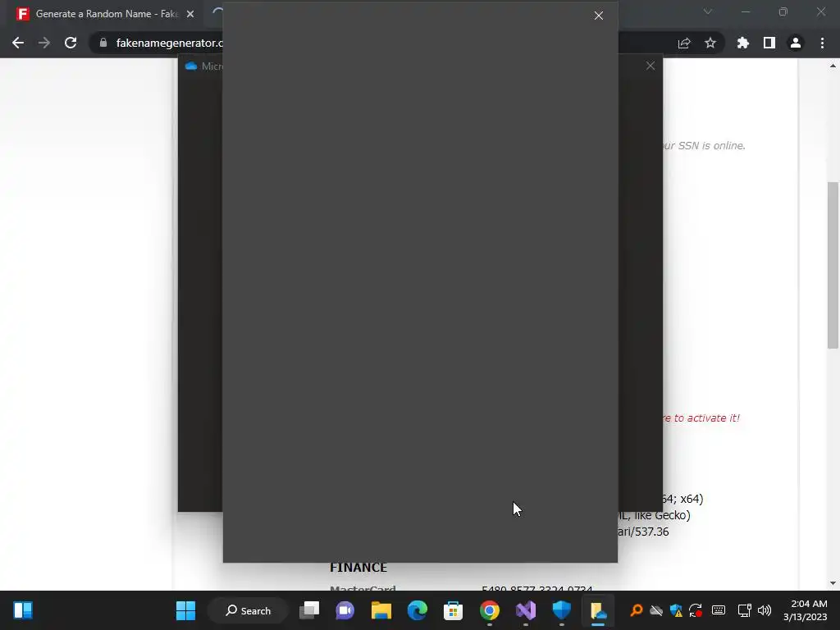Open clock showing 2:04 AM
Screen dimensions: 840x630
pyautogui.click(x=806, y=610)
